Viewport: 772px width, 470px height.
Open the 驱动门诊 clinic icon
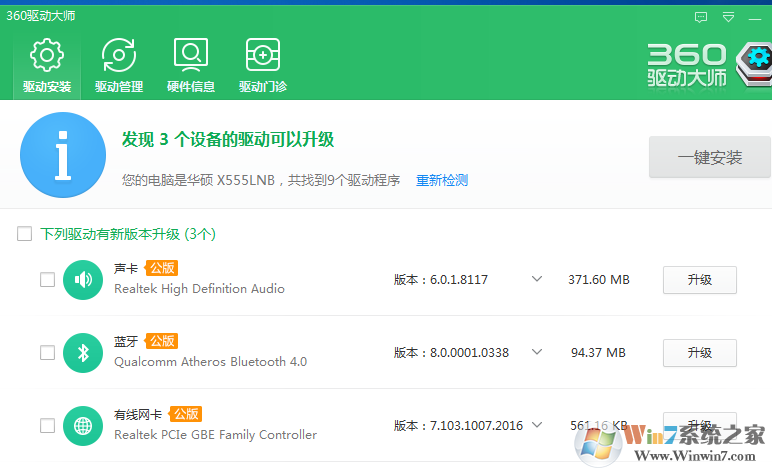pos(263,56)
